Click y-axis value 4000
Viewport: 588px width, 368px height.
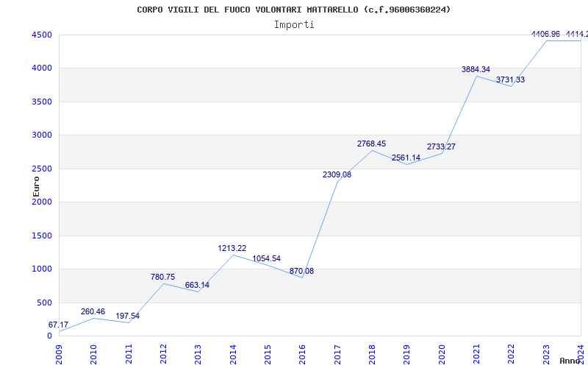pos(42,68)
